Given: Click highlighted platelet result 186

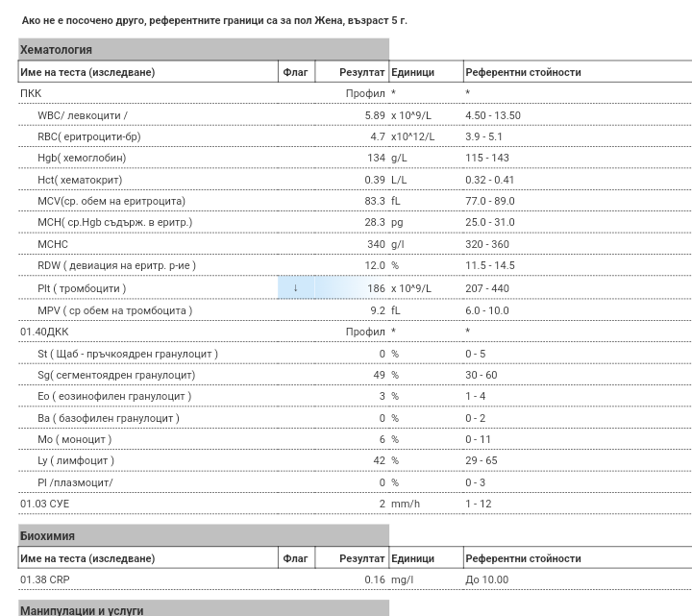Looking at the screenshot, I should 376,288.
